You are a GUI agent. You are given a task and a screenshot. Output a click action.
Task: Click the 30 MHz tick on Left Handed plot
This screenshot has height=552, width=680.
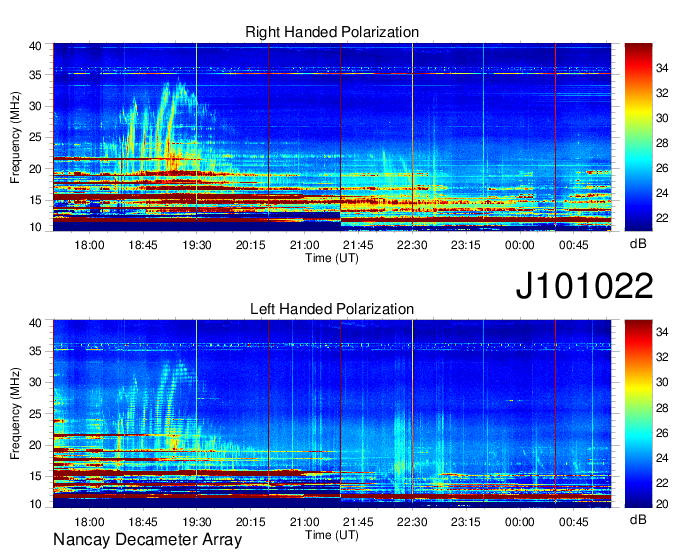coord(36,382)
